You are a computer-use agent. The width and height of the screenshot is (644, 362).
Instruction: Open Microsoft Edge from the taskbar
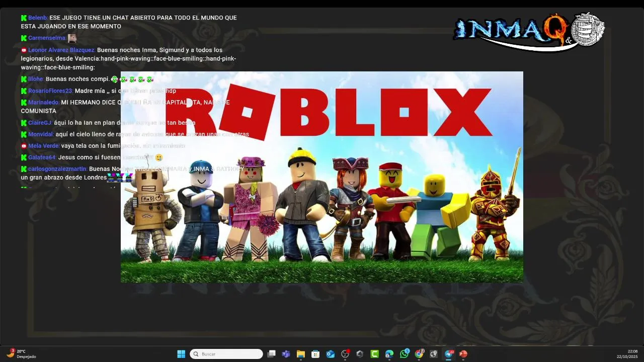pyautogui.click(x=389, y=354)
